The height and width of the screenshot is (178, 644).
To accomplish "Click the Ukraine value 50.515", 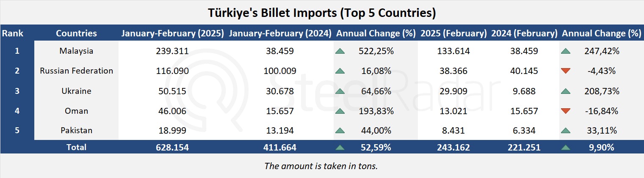I will (x=172, y=91).
